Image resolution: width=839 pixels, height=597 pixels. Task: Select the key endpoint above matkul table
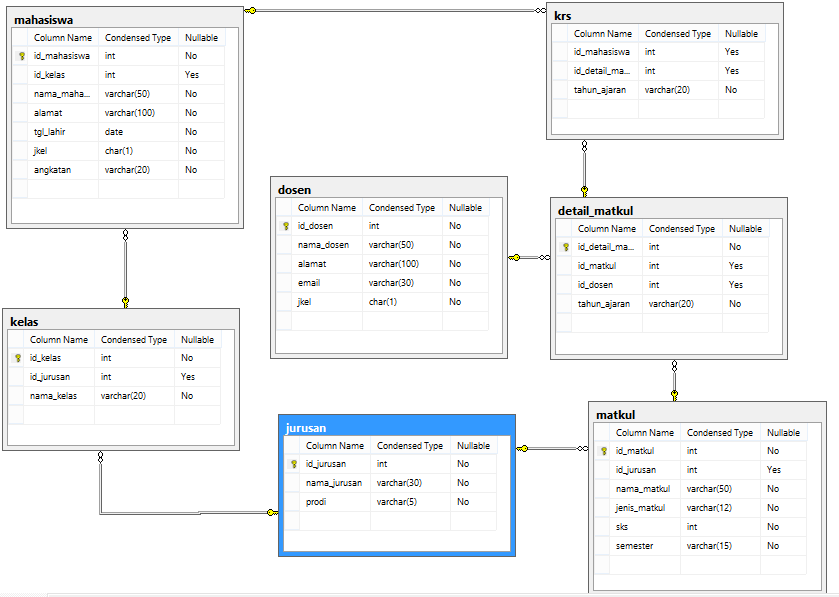coord(674,395)
